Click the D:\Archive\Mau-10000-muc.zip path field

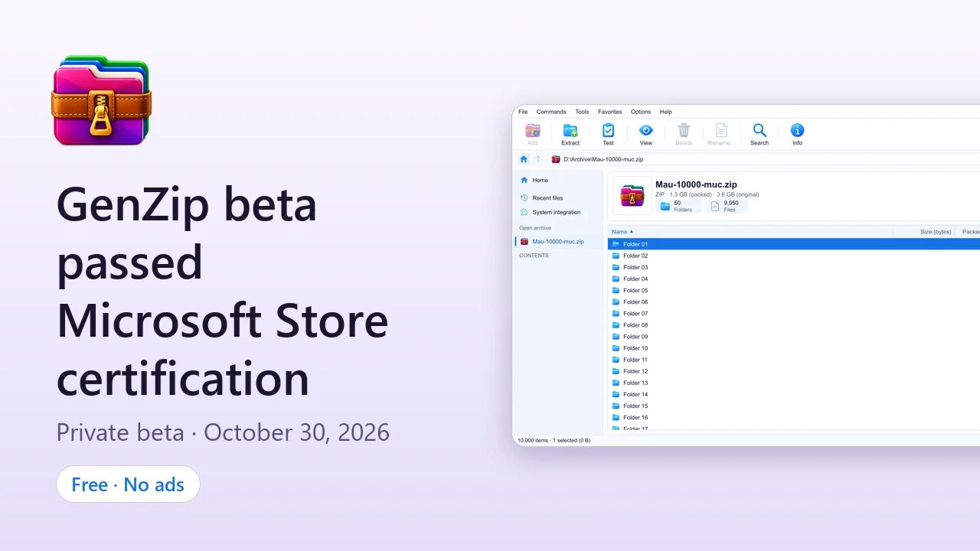click(x=763, y=159)
